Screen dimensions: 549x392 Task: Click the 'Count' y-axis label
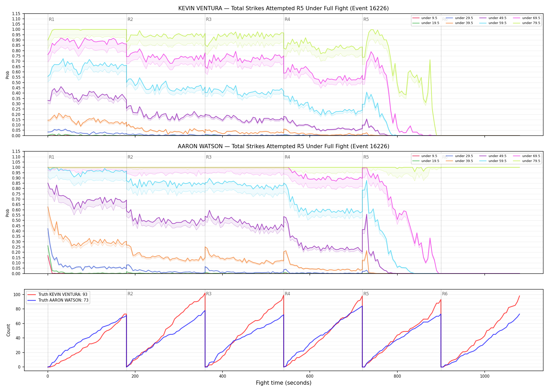coord(8,330)
